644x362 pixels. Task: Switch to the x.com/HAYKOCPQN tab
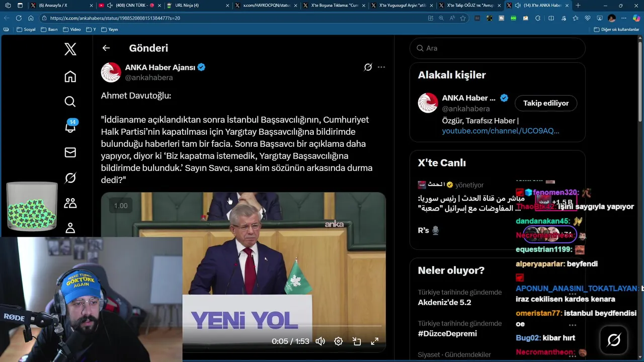point(266,6)
